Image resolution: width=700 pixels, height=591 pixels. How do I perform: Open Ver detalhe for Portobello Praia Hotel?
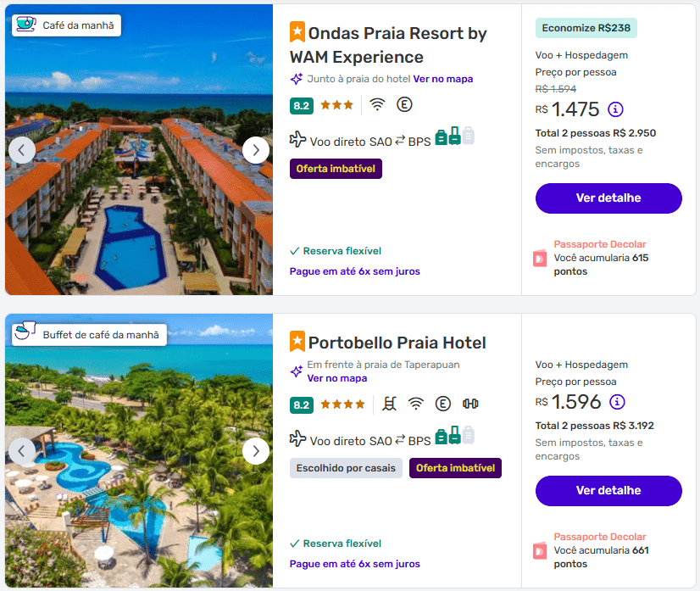[608, 491]
